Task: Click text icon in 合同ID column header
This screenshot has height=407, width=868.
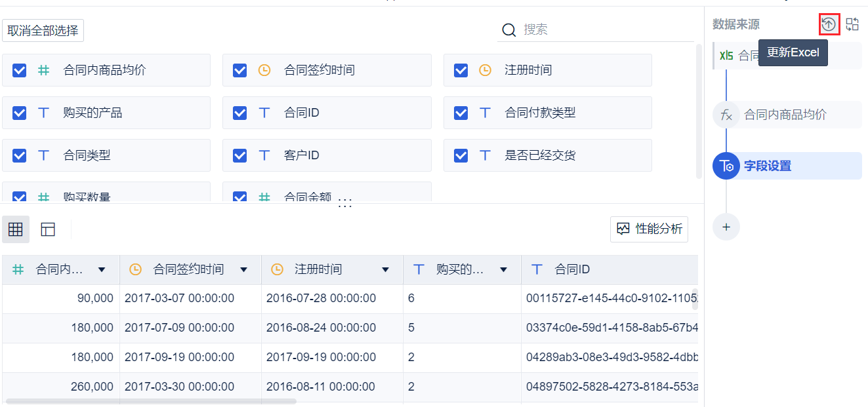Action: (x=537, y=269)
